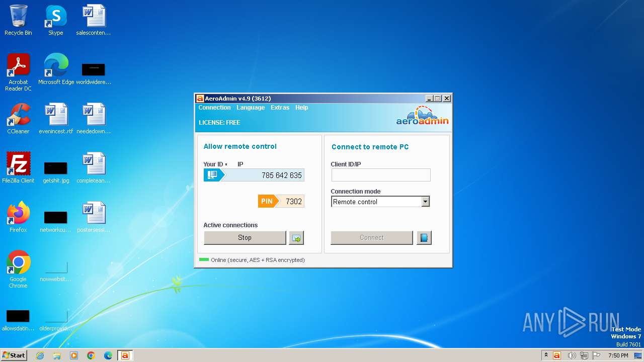Click the file transfer icon beside Stop
The image size is (644, 362).
tap(296, 238)
